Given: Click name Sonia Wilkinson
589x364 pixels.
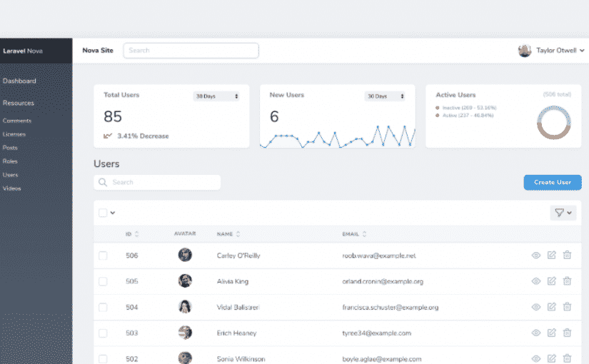Looking at the screenshot, I should point(241,359).
